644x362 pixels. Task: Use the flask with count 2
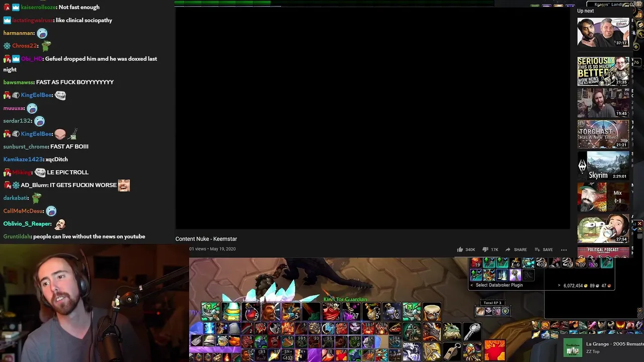point(391,312)
